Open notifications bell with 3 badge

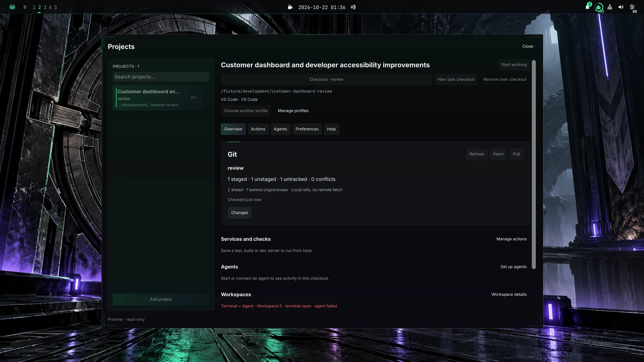tap(587, 7)
